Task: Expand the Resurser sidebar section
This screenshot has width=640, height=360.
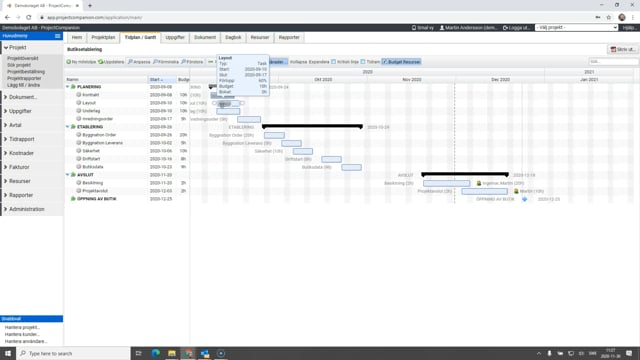Action: coord(32,181)
